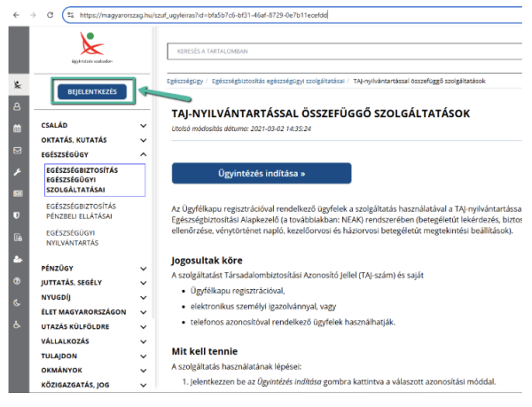Open Egészségbiztosítás egészségügyi szolgáltatásai submenu item
This screenshot has height=407, width=532.
click(x=95, y=180)
